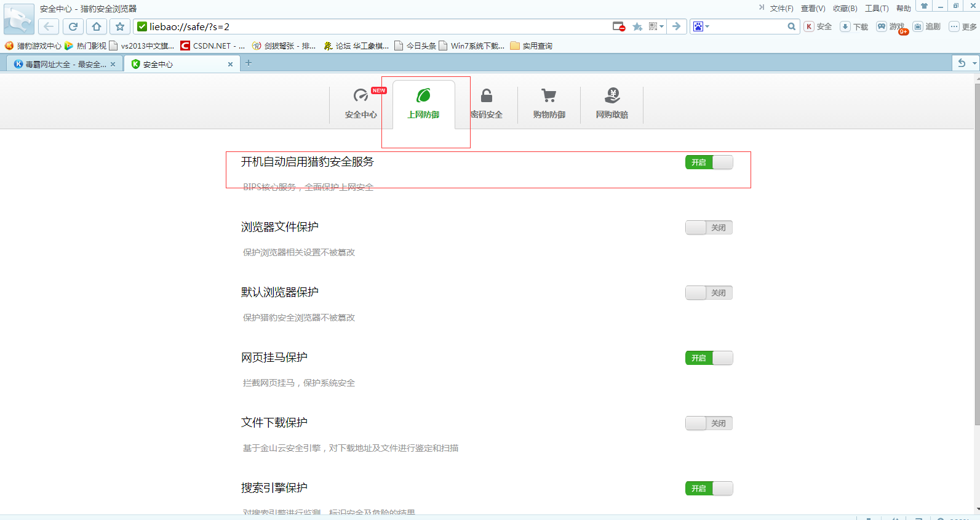Bookmark page with star button left of address bar

click(120, 26)
